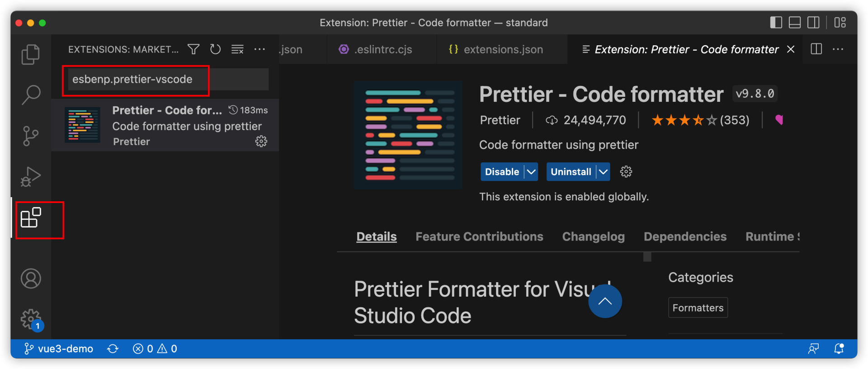Switch to the Changelog tab
The image size is (868, 369).
(593, 237)
